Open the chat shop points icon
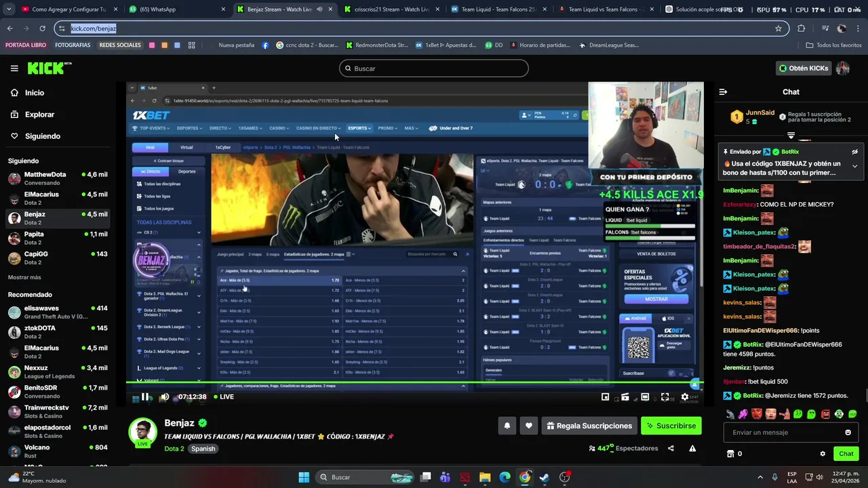 (x=730, y=454)
